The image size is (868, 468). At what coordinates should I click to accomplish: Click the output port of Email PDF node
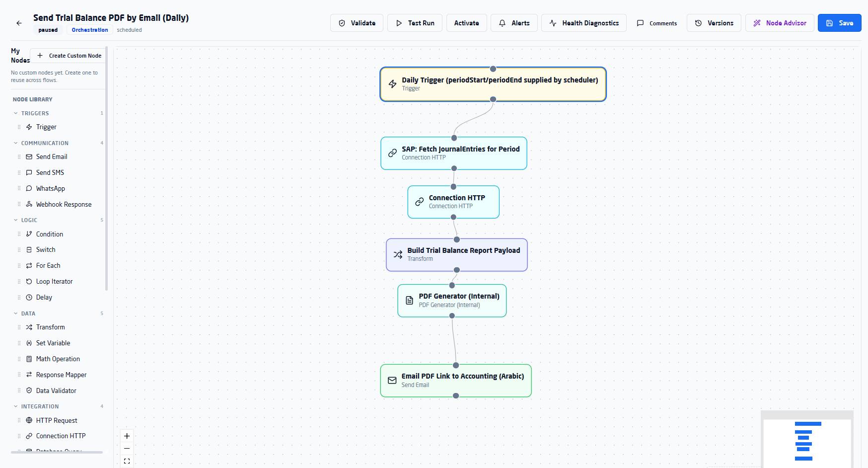tap(456, 396)
